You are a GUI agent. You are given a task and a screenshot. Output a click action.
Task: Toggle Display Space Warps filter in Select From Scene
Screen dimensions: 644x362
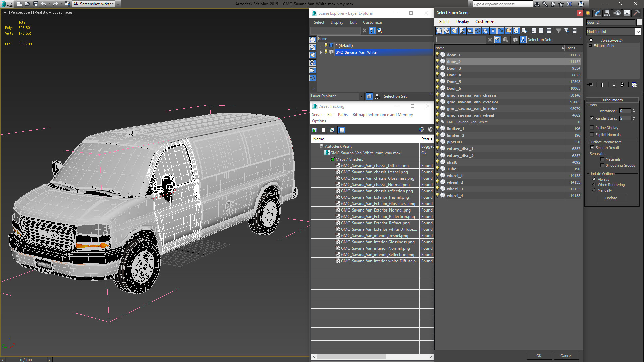[x=478, y=31]
